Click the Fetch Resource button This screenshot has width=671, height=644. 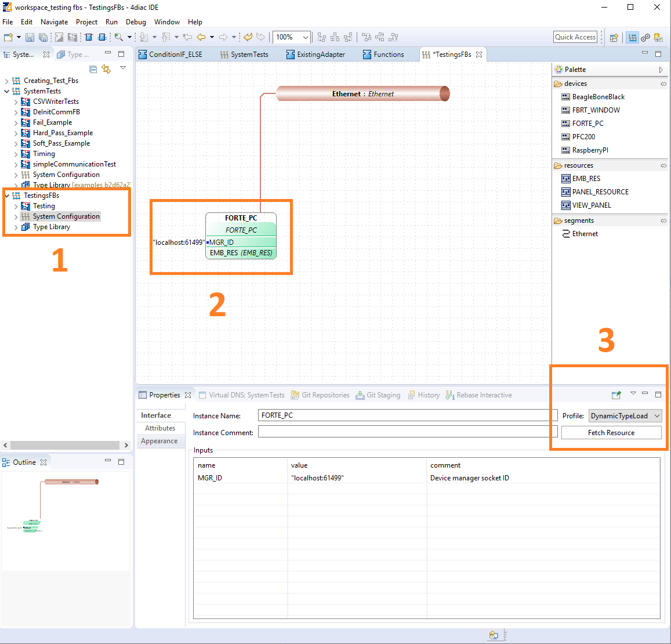[x=611, y=433]
